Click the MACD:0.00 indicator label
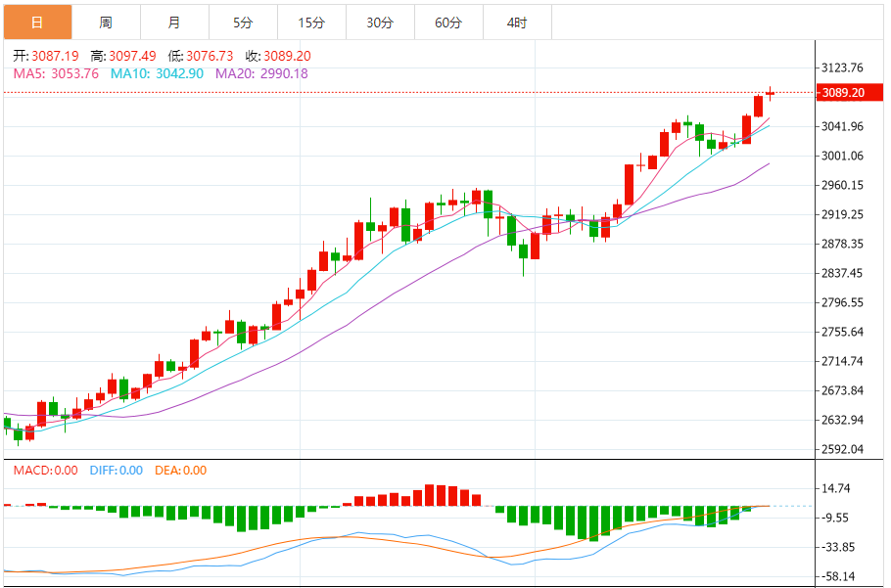Image resolution: width=891 pixels, height=588 pixels. (45, 471)
